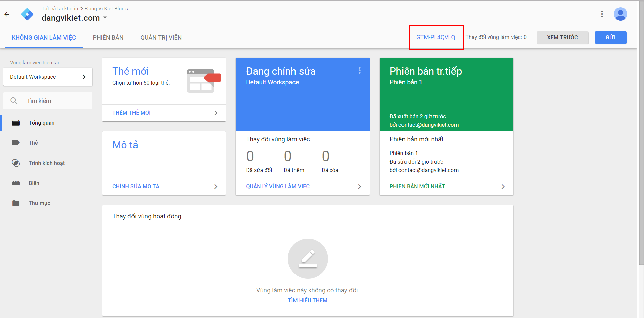Image resolution: width=644 pixels, height=318 pixels.
Task: Click the Đã xóa count
Action: 326,156
